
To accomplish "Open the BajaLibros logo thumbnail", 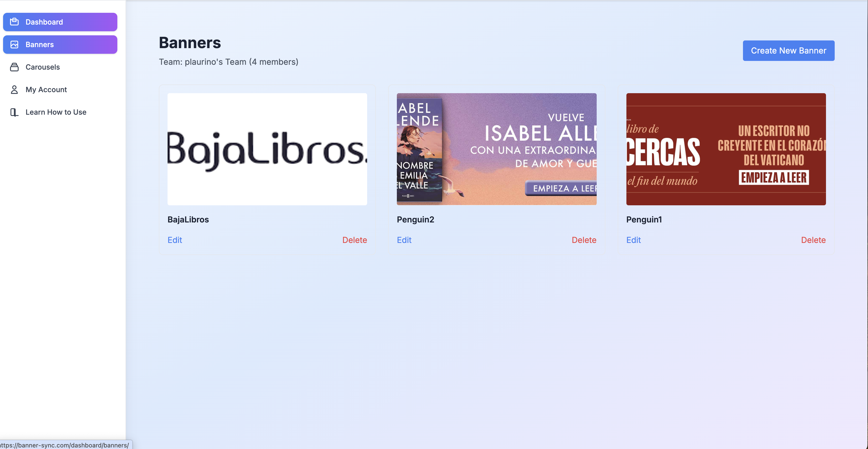I will click(267, 149).
